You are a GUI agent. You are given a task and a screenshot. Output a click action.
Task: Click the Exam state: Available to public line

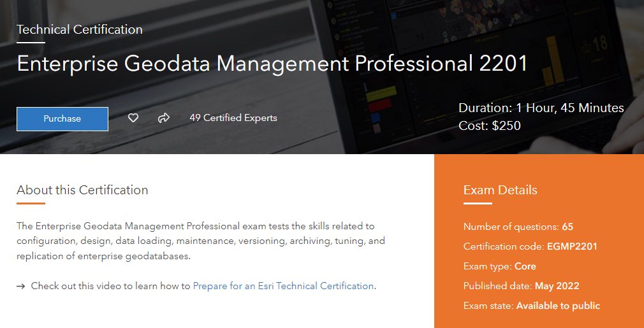[532, 306]
